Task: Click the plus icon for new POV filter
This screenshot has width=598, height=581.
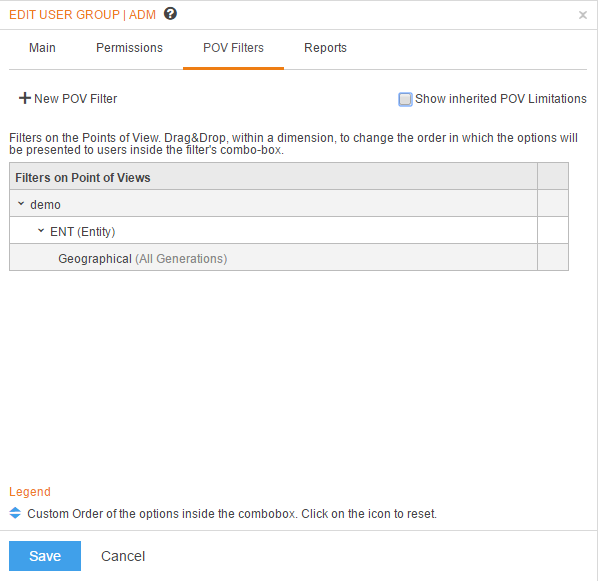Action: (25, 98)
